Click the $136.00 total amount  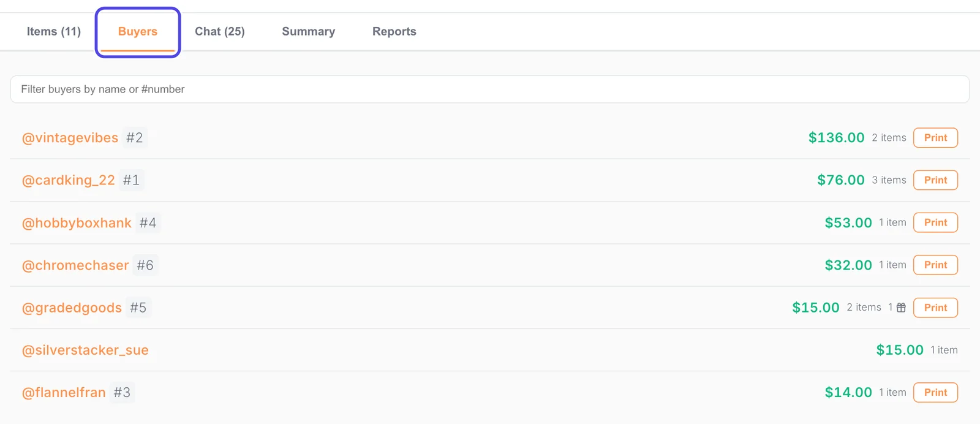tap(836, 138)
